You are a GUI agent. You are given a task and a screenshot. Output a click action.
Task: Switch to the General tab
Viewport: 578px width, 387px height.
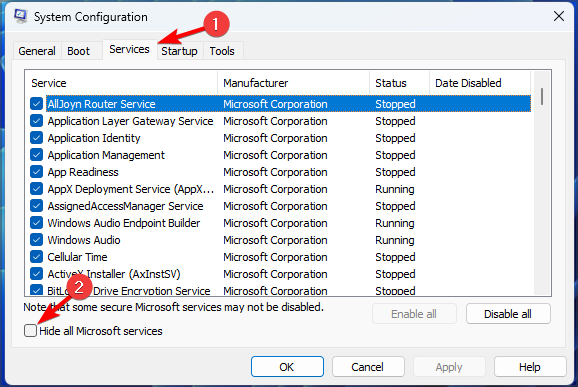tap(37, 51)
